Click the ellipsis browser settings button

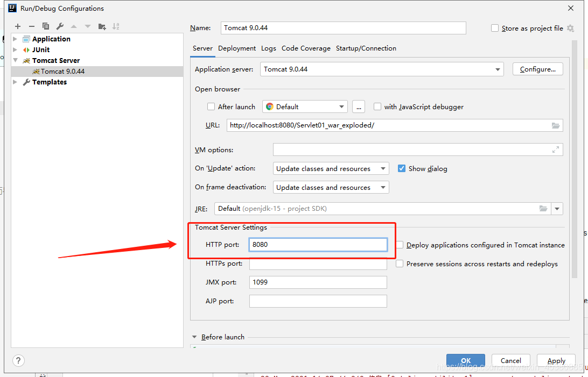point(359,106)
